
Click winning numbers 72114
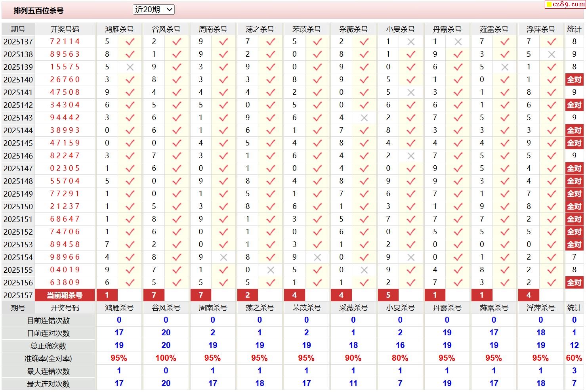tap(65, 42)
